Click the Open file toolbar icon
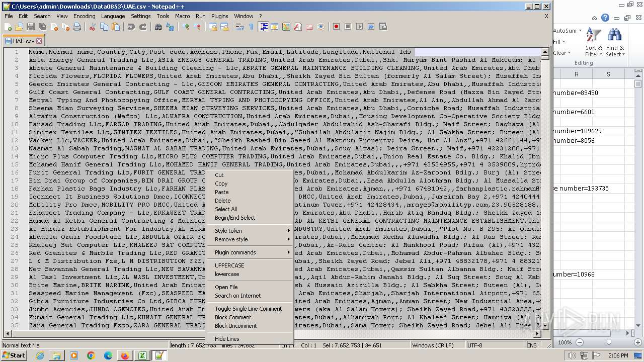The width and height of the screenshot is (644, 362). [19, 27]
